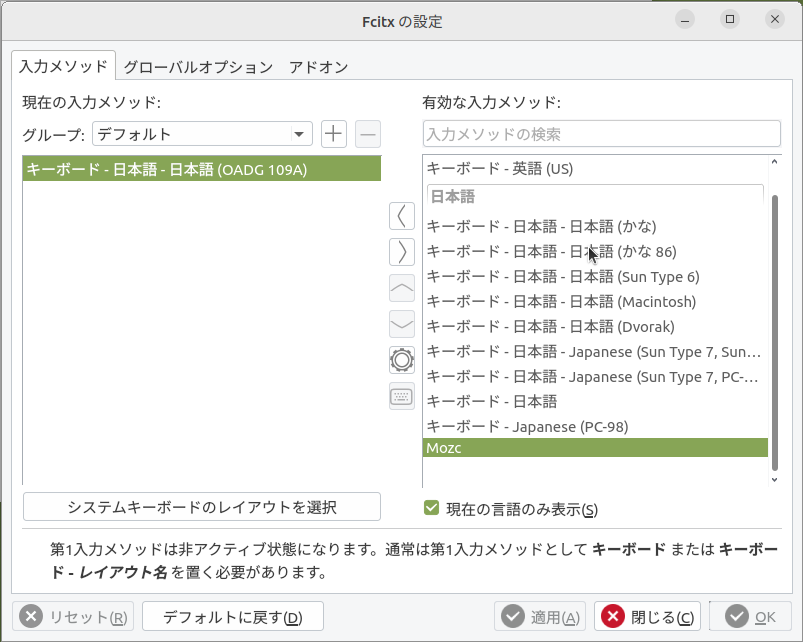This screenshot has height=642, width=803.
Task: Click the keyboard layout icon button
Action: 401,396
